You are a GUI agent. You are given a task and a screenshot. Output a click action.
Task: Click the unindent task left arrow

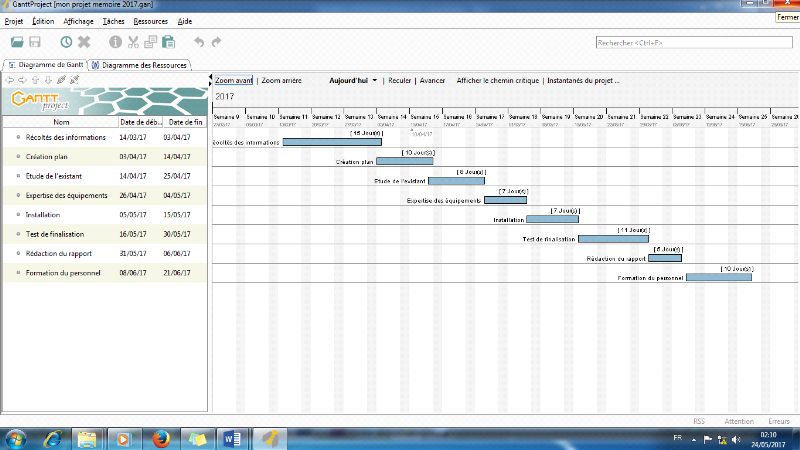10,80
